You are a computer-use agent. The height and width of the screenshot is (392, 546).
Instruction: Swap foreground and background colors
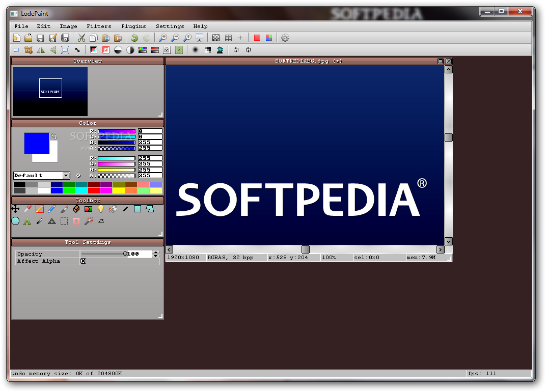point(53,136)
